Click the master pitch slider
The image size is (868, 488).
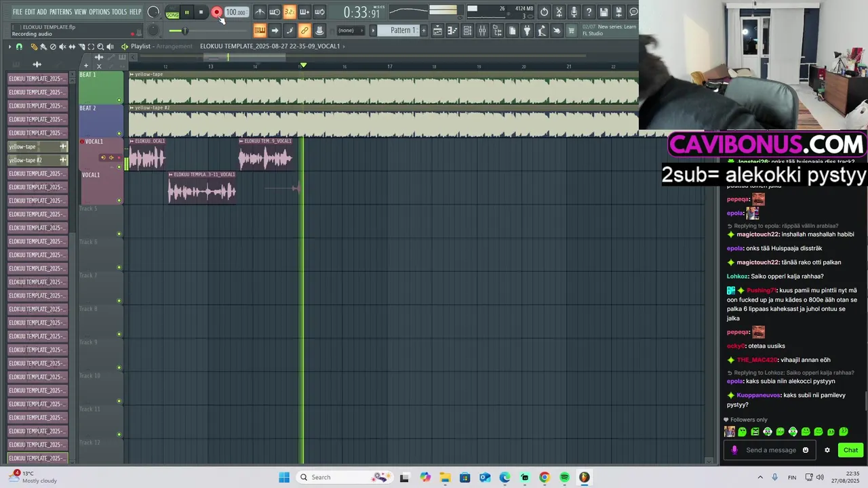tap(184, 30)
